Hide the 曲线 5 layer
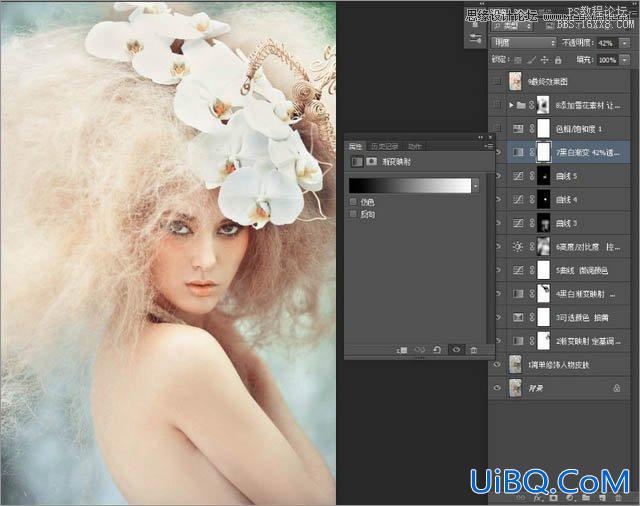Image resolution: width=640 pixels, height=506 pixels. click(497, 176)
